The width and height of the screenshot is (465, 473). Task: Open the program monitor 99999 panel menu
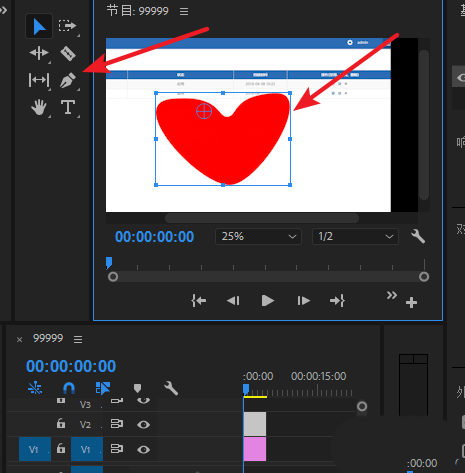click(x=184, y=12)
